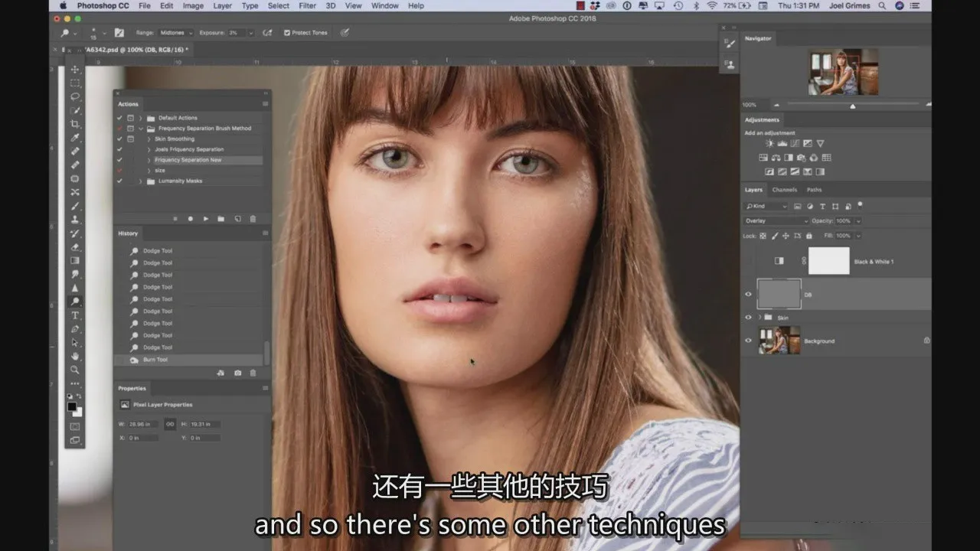The image size is (980, 551).
Task: Toggle the Protect Tones checkbox
Action: 287,33
